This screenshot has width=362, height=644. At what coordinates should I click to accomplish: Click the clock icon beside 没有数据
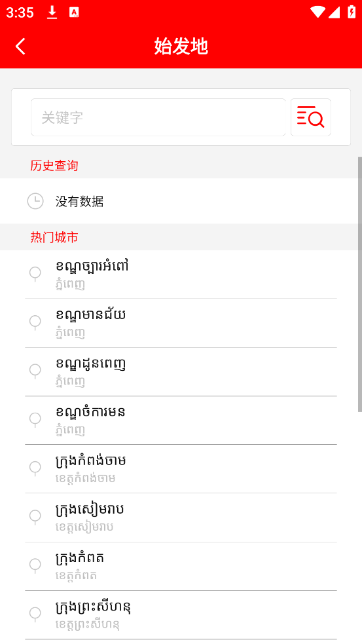click(x=35, y=201)
